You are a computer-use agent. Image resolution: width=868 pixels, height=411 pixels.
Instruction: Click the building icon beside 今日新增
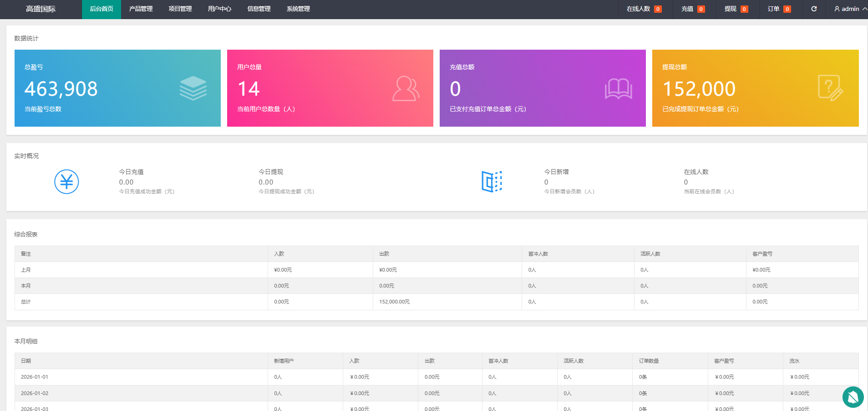coord(492,181)
